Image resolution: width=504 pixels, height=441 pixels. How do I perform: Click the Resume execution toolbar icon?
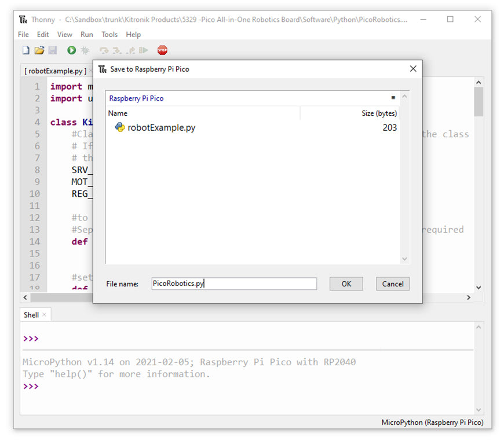(144, 50)
